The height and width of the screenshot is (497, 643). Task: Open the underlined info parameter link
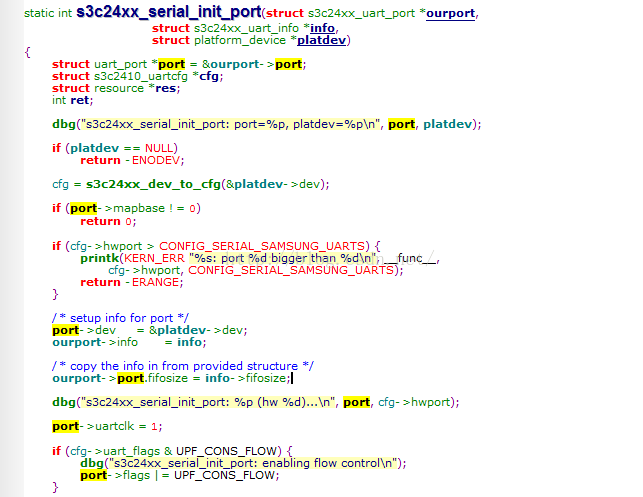[x=322, y=28]
